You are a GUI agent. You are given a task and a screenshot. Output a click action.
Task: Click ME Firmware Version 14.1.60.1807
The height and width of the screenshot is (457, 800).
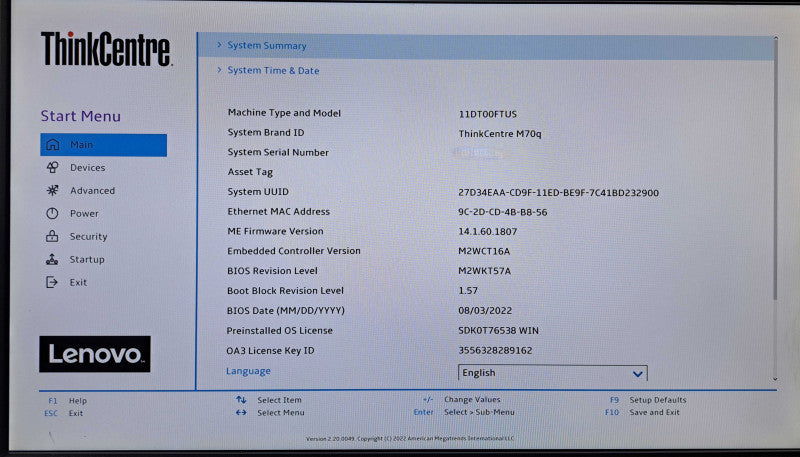tap(488, 232)
